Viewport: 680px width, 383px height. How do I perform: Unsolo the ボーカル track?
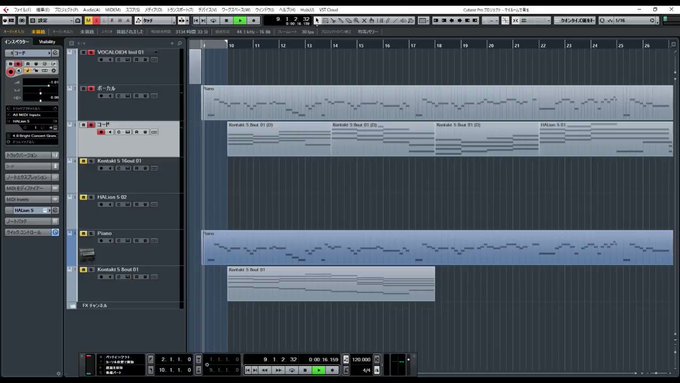[91, 88]
